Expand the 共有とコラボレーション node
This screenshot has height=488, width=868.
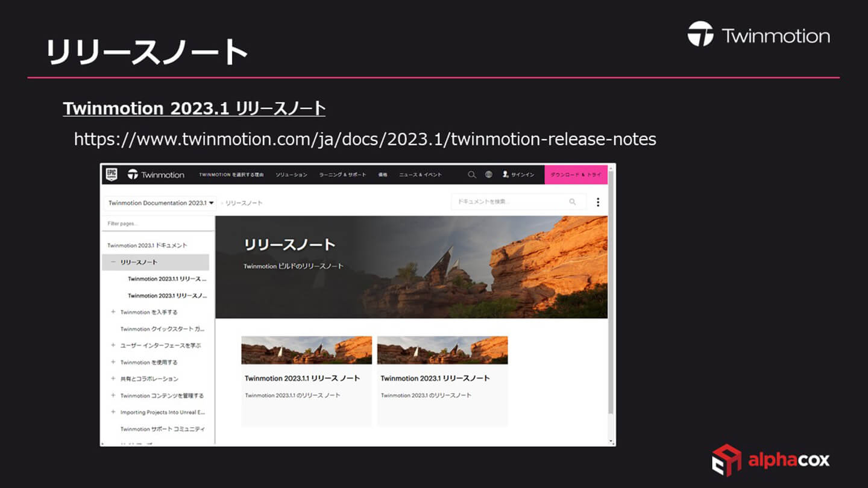coord(113,379)
